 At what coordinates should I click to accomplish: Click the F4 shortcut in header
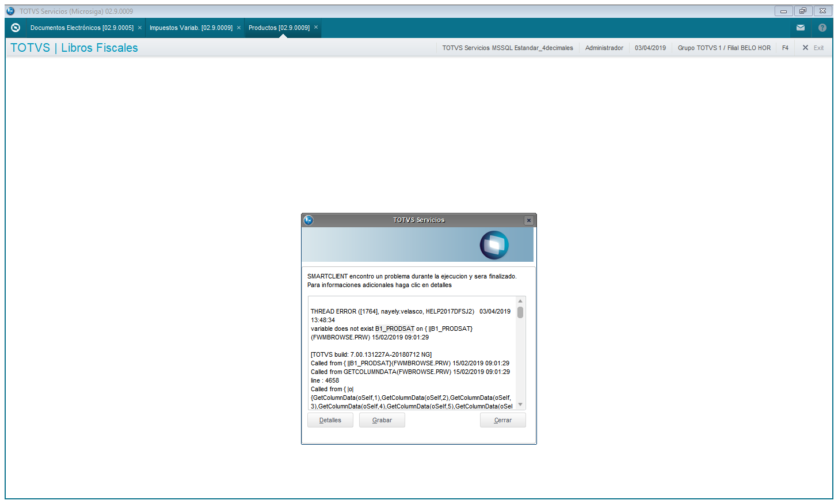click(x=785, y=48)
